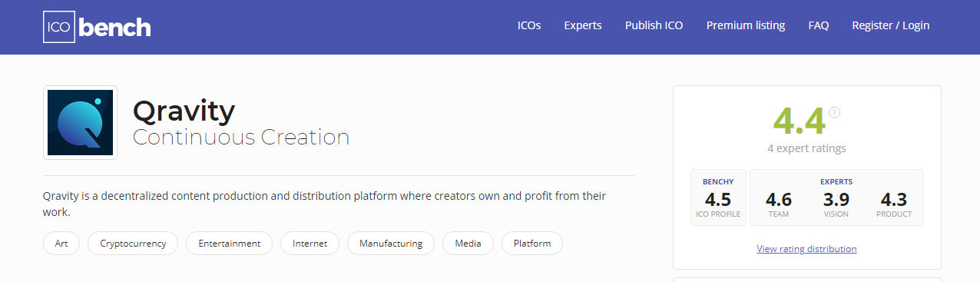Click the ICObench logo
This screenshot has width=980, height=282.
[x=97, y=27]
